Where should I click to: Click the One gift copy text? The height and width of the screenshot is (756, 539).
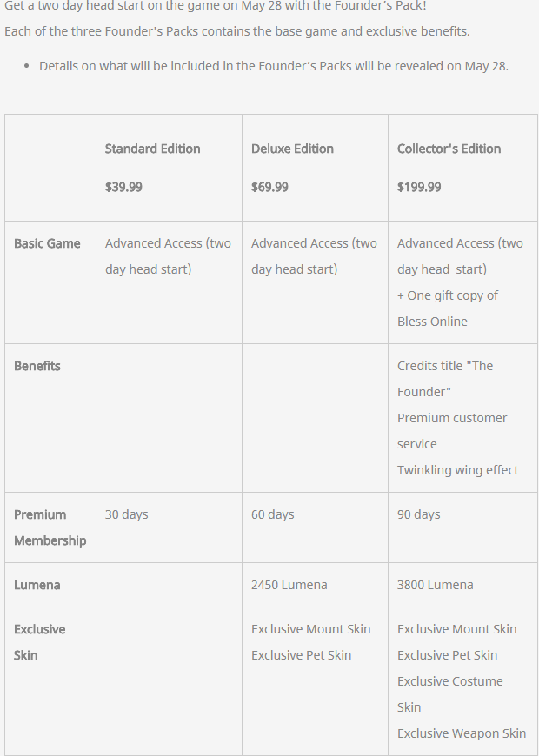448,295
